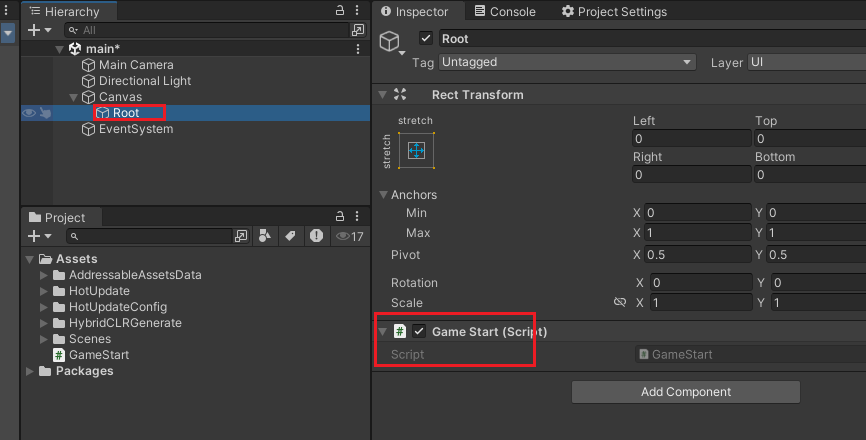
Task: Collapse the Canvas object children
Action: (x=73, y=97)
